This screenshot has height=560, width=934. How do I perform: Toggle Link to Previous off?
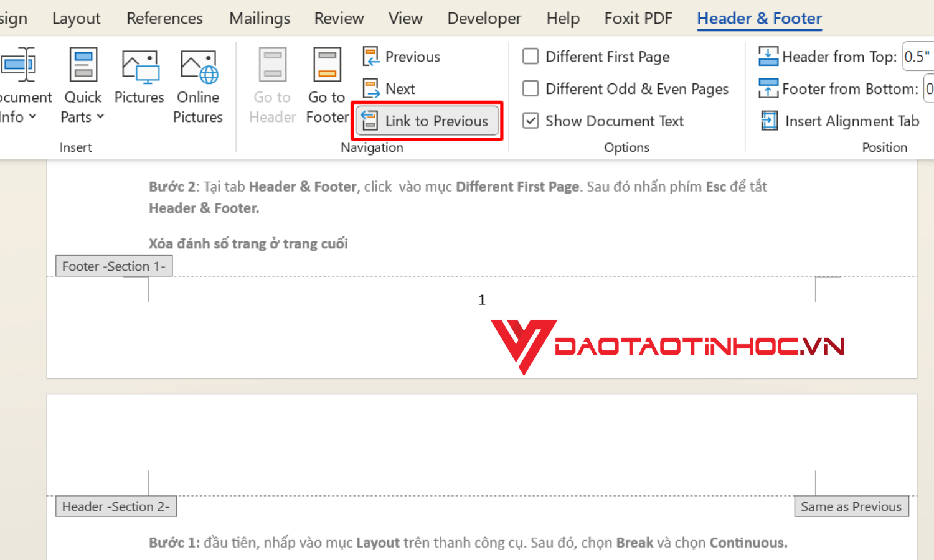click(x=427, y=121)
